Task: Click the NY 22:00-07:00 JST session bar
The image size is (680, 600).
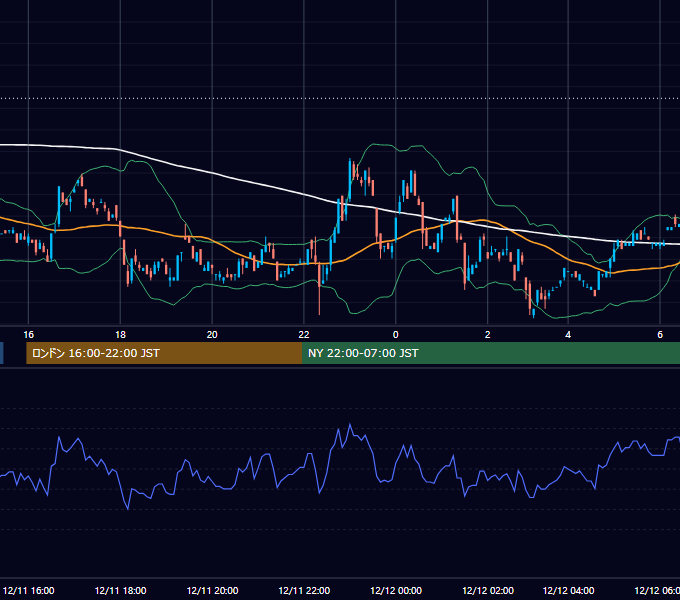Action: pos(491,353)
